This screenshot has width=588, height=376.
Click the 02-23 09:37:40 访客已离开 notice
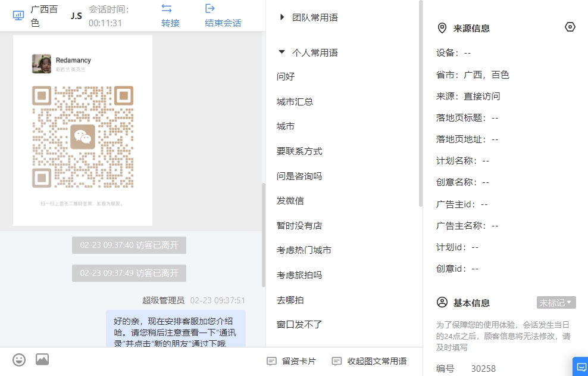(129, 245)
